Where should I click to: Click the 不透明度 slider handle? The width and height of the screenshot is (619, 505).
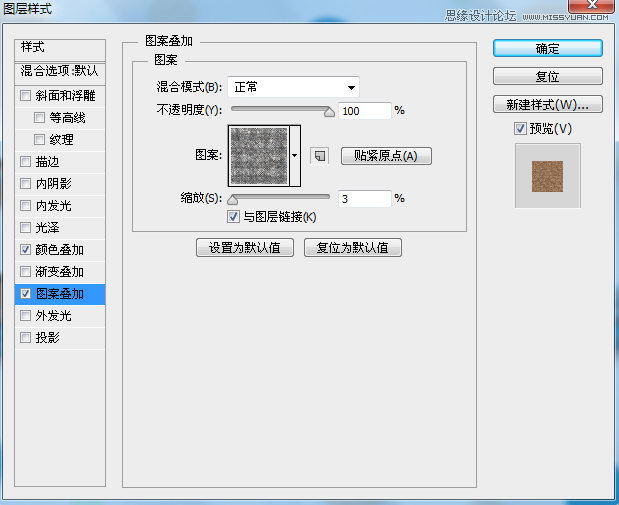tap(329, 112)
